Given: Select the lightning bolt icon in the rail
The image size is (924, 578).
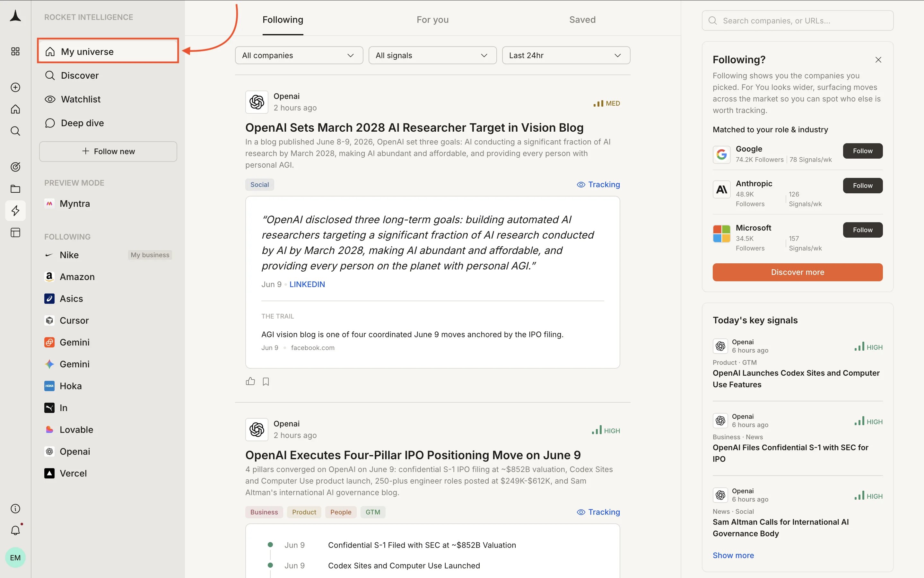Looking at the screenshot, I should point(15,210).
